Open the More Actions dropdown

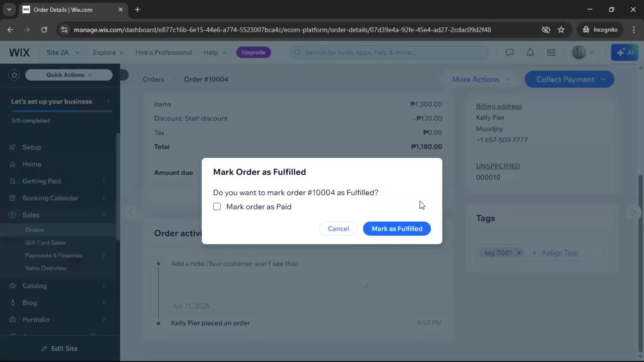[481, 79]
